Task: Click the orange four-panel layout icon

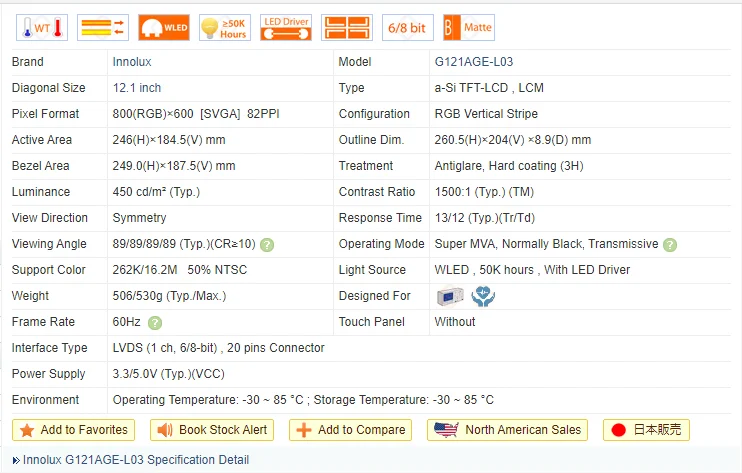Action: [x=347, y=27]
